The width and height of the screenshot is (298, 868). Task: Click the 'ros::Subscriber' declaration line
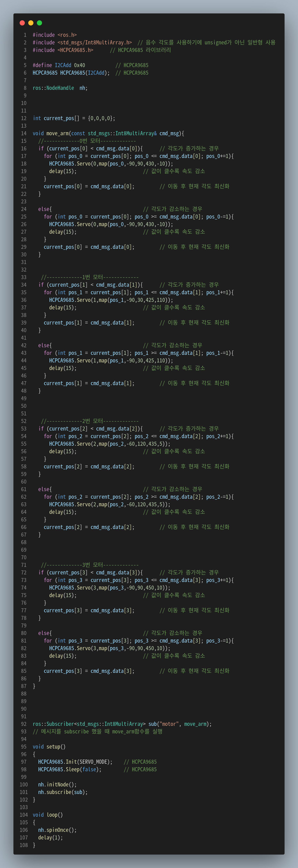click(x=122, y=724)
